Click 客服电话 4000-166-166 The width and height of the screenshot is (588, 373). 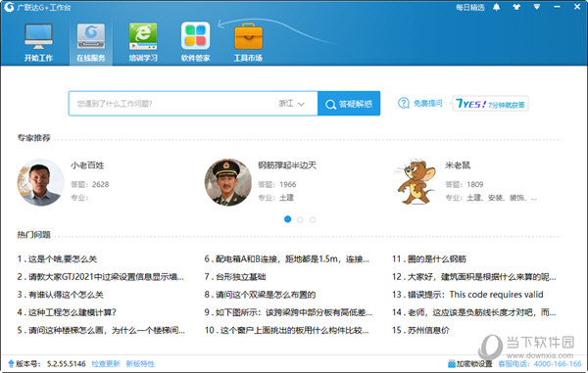[540, 363]
